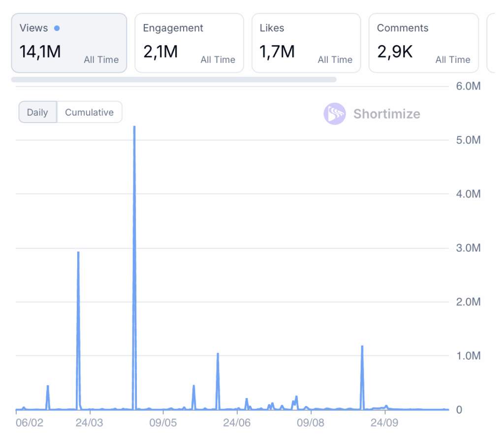
Task: Open the Likes metric card
Action: [306, 43]
